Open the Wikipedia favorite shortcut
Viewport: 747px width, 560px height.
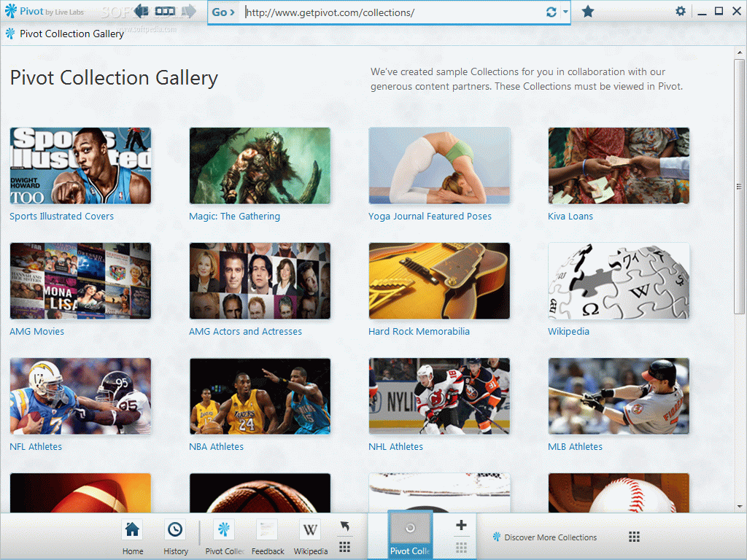coord(310,537)
